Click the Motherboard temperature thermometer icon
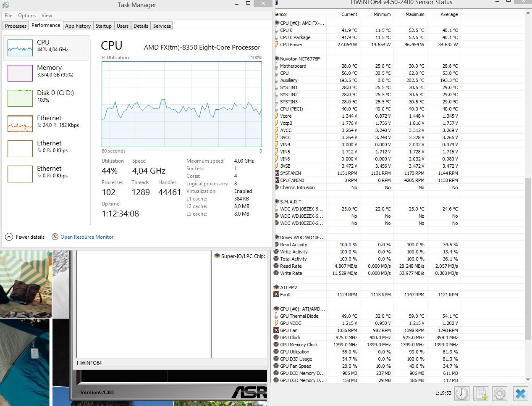Image resolution: width=532 pixels, height=406 pixels. coord(276,66)
